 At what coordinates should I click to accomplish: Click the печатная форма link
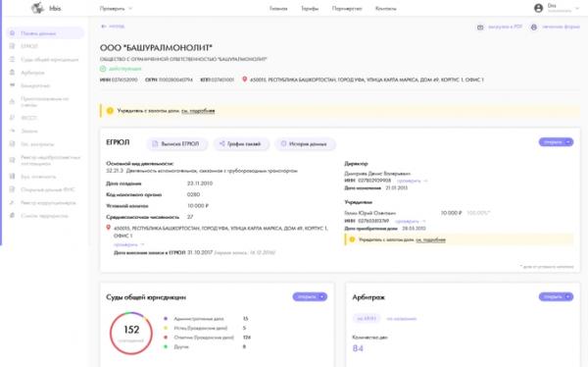(561, 26)
